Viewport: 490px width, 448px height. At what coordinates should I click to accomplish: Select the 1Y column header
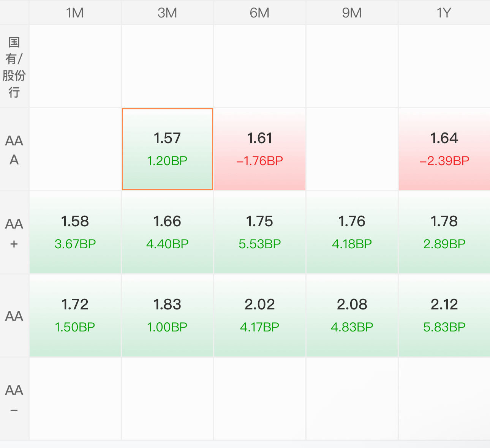pos(444,13)
